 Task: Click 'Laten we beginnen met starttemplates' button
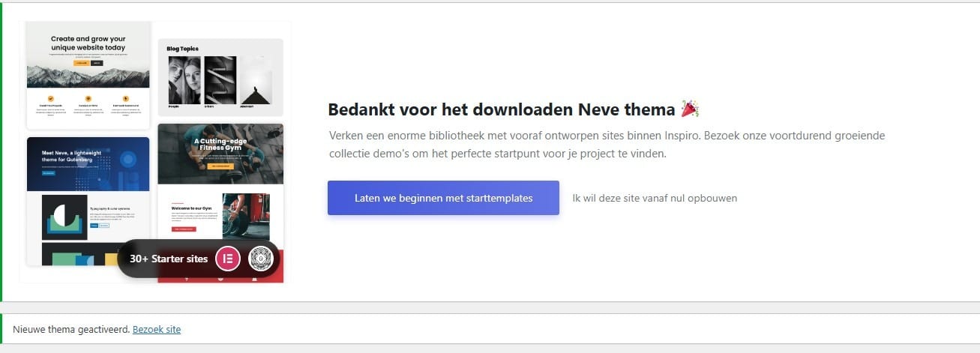click(443, 198)
